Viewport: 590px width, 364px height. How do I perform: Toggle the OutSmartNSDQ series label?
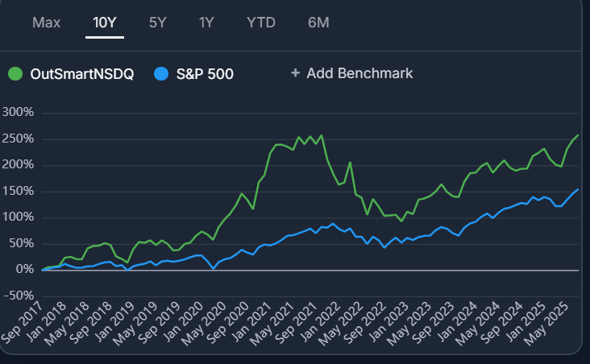[x=81, y=73]
